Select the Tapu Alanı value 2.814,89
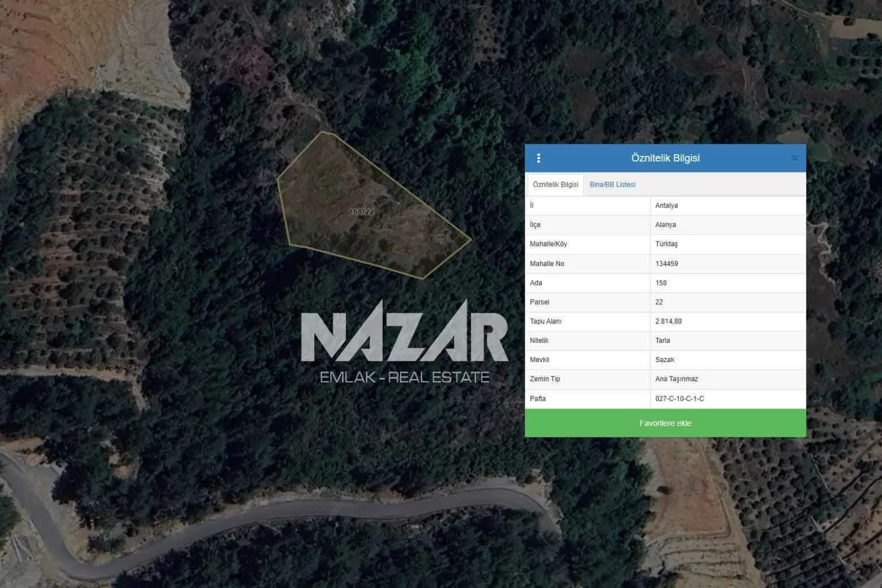This screenshot has height=588, width=882. click(668, 321)
